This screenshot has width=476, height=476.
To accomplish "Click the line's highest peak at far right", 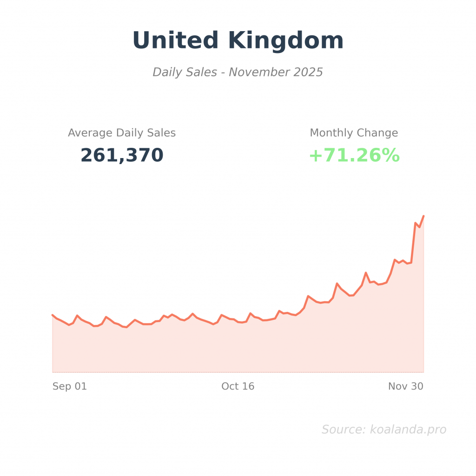I will tap(423, 216).
